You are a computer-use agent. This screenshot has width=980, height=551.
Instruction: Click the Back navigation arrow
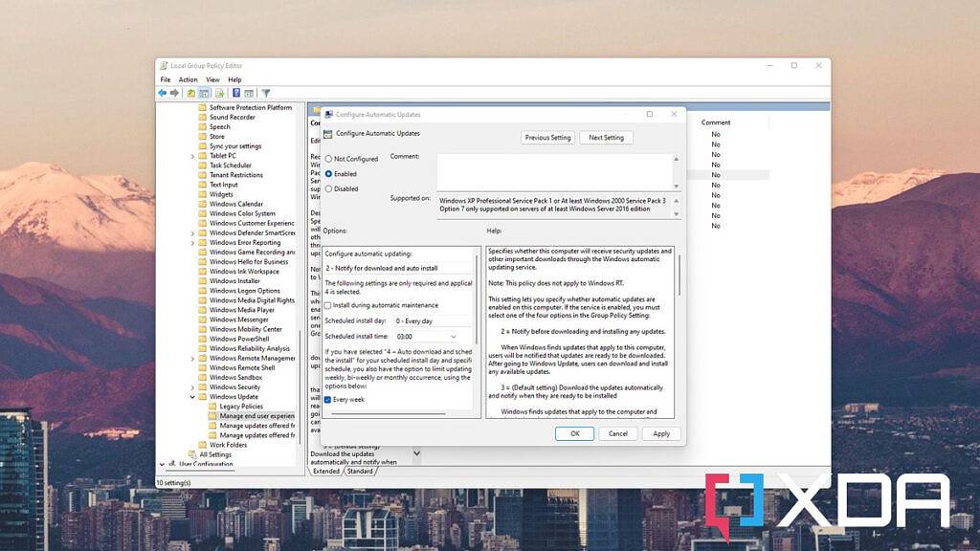pyautogui.click(x=163, y=93)
